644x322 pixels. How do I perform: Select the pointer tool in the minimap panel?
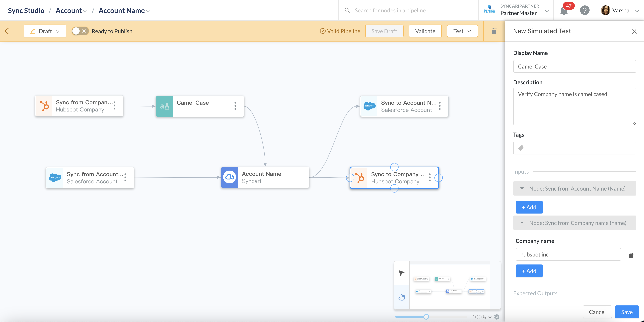click(402, 273)
